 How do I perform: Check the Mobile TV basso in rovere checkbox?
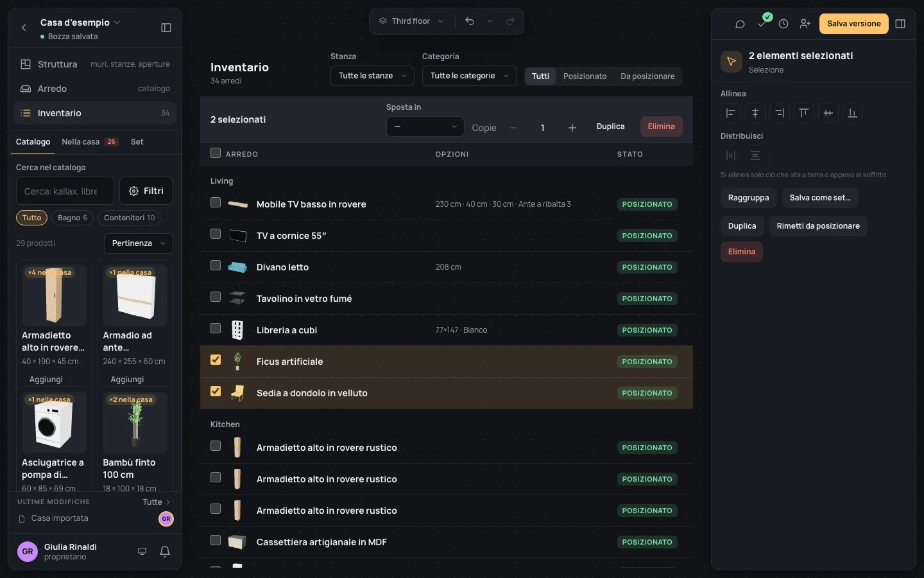(216, 202)
